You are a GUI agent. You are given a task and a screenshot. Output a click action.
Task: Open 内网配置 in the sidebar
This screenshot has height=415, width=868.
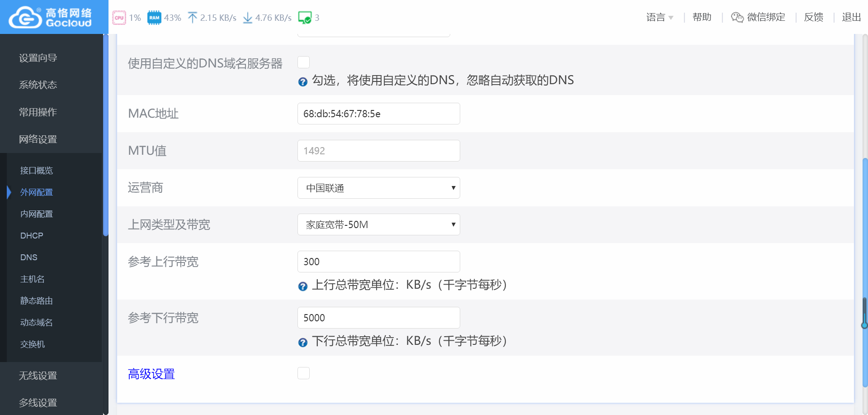[37, 214]
